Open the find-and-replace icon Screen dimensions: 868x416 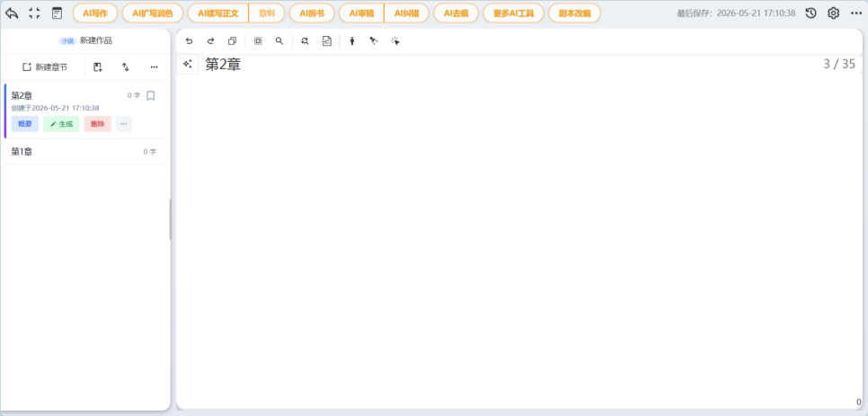point(305,41)
